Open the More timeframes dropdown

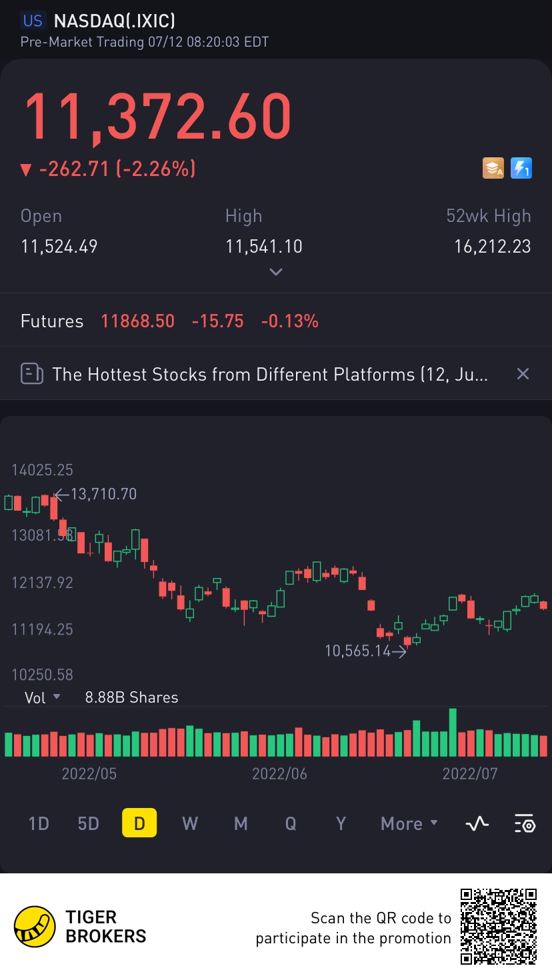tap(409, 824)
